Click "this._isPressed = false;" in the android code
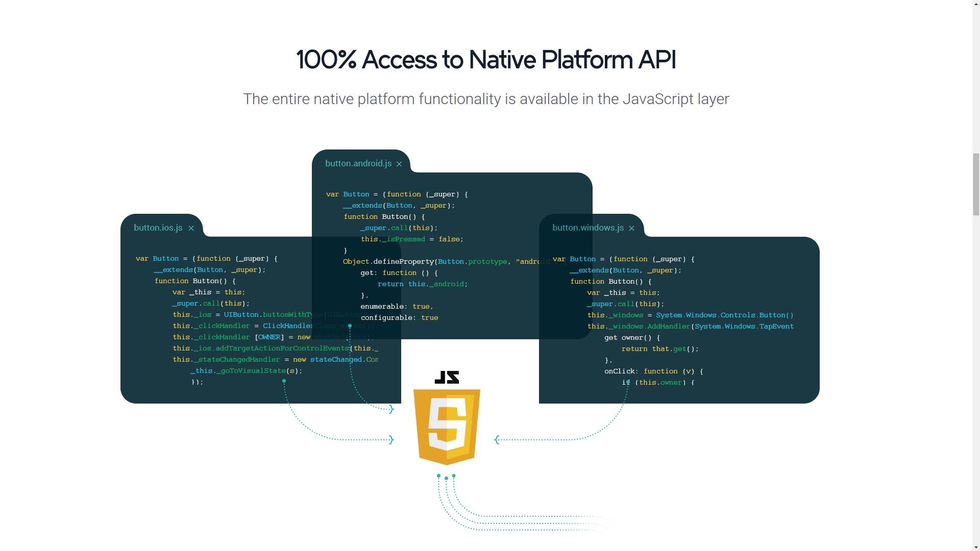 point(412,239)
